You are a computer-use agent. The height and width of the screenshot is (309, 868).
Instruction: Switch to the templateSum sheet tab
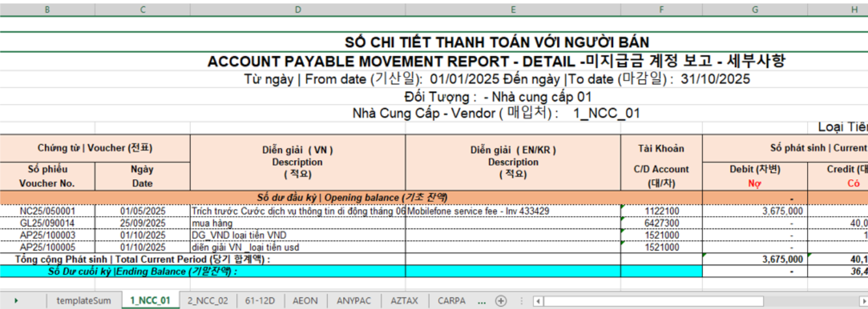click(x=84, y=301)
